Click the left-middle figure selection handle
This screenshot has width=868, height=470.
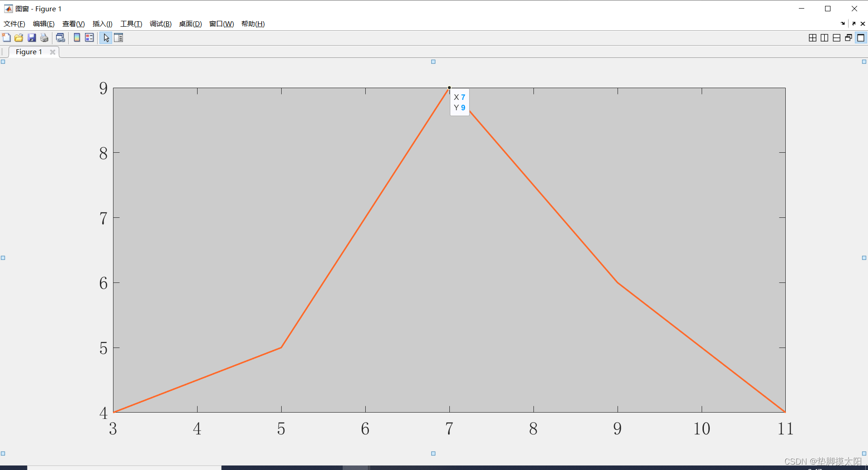(3, 258)
